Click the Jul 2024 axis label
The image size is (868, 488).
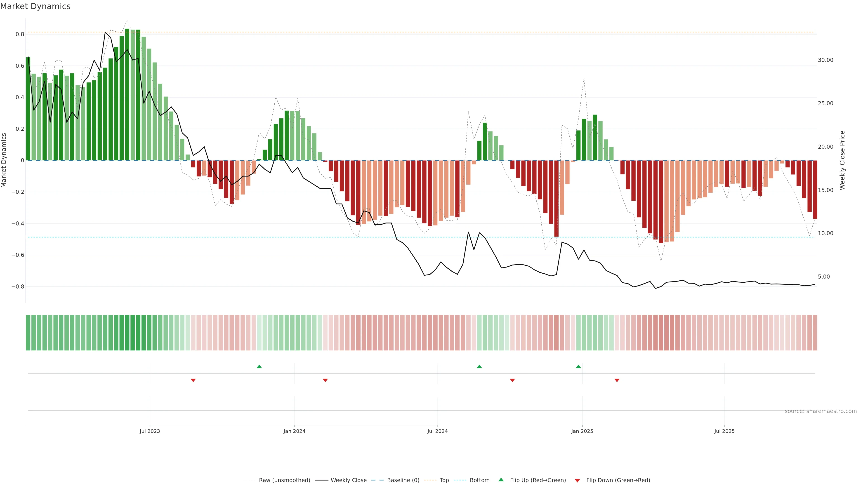click(x=437, y=431)
